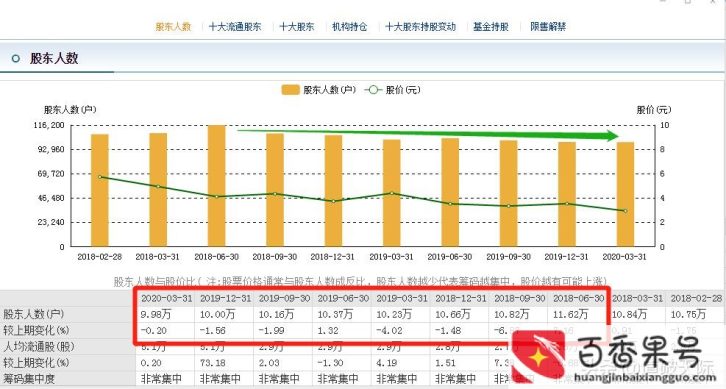Click the -1.30 per-capita change cell

(x=331, y=363)
